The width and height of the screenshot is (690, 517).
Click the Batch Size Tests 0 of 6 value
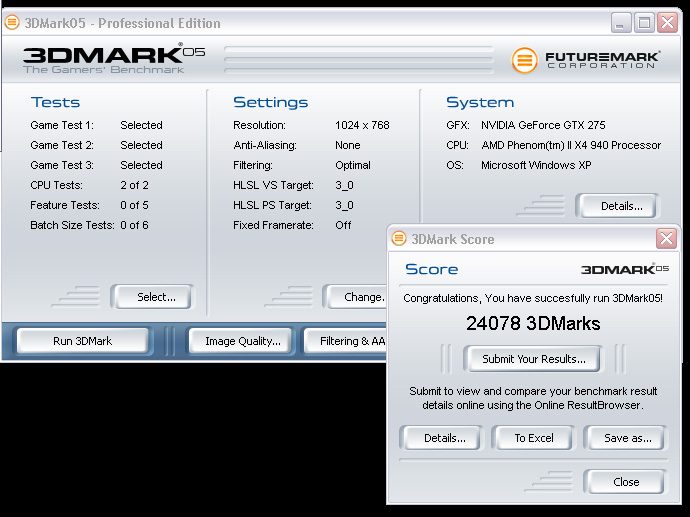click(x=134, y=225)
